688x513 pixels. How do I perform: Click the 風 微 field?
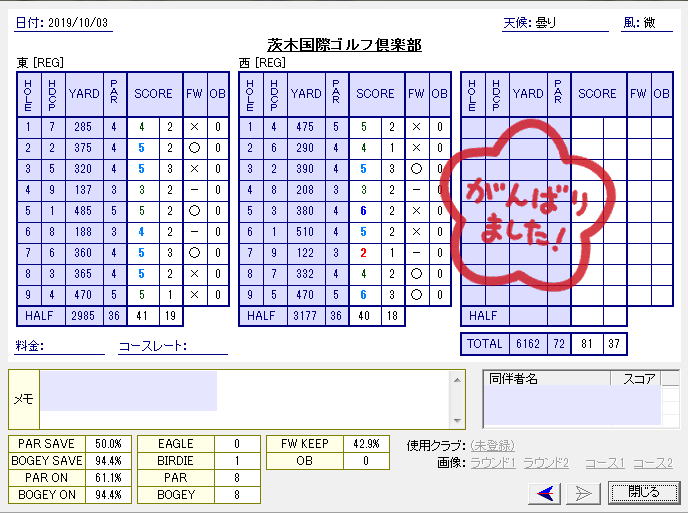648,23
